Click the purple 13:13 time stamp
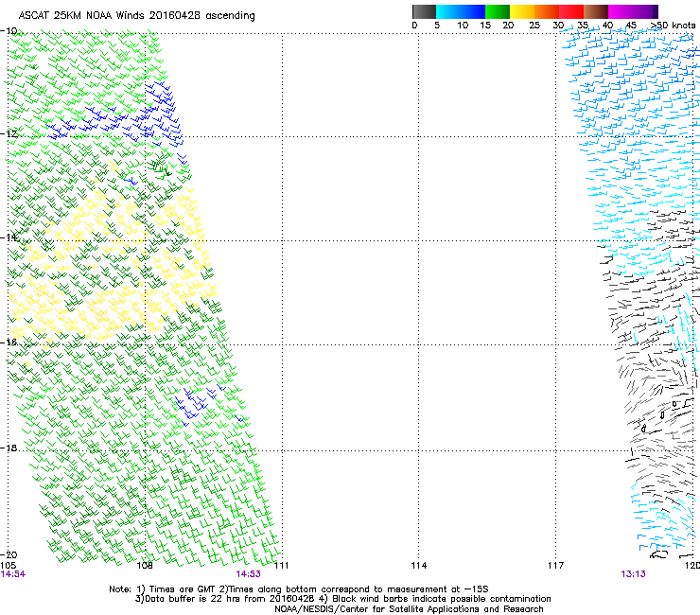 pyautogui.click(x=633, y=574)
